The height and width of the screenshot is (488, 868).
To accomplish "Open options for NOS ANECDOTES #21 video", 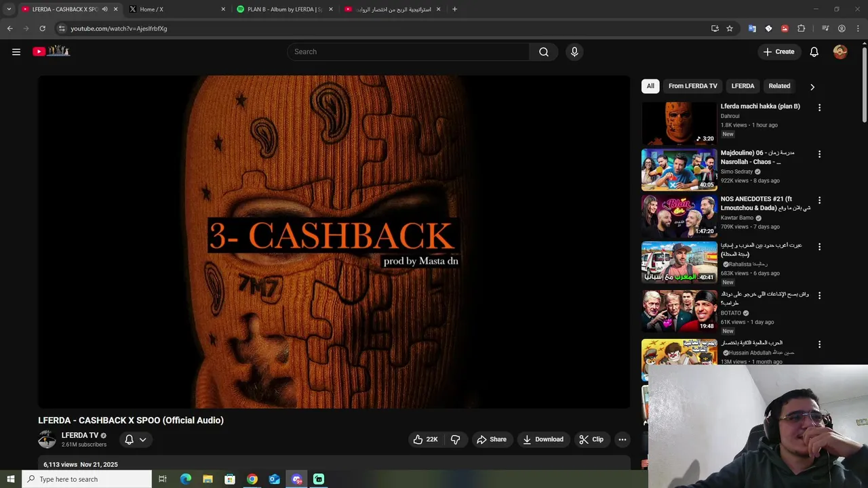I will tap(819, 200).
